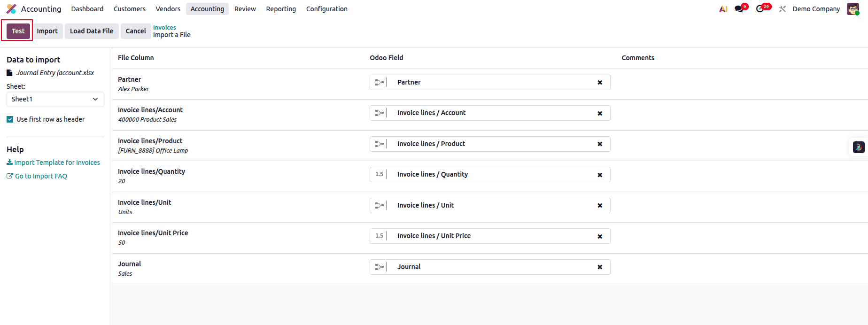Open the Invoice lines / Account field selector

point(488,113)
